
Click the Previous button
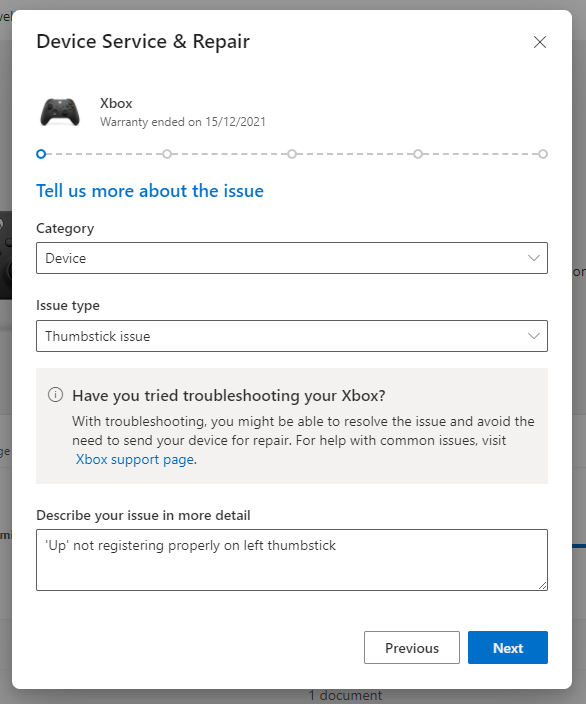[x=412, y=647]
